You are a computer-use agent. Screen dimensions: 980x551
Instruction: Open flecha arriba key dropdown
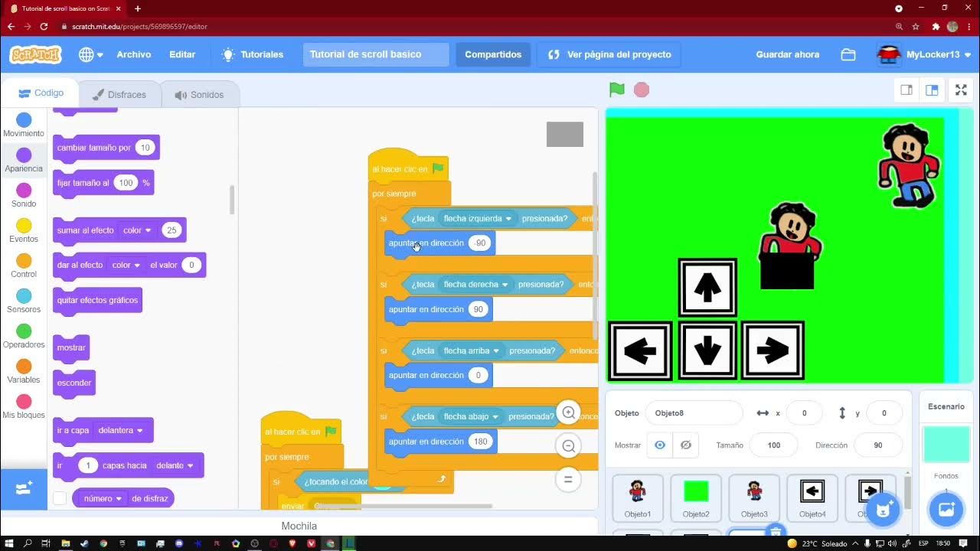click(x=472, y=350)
